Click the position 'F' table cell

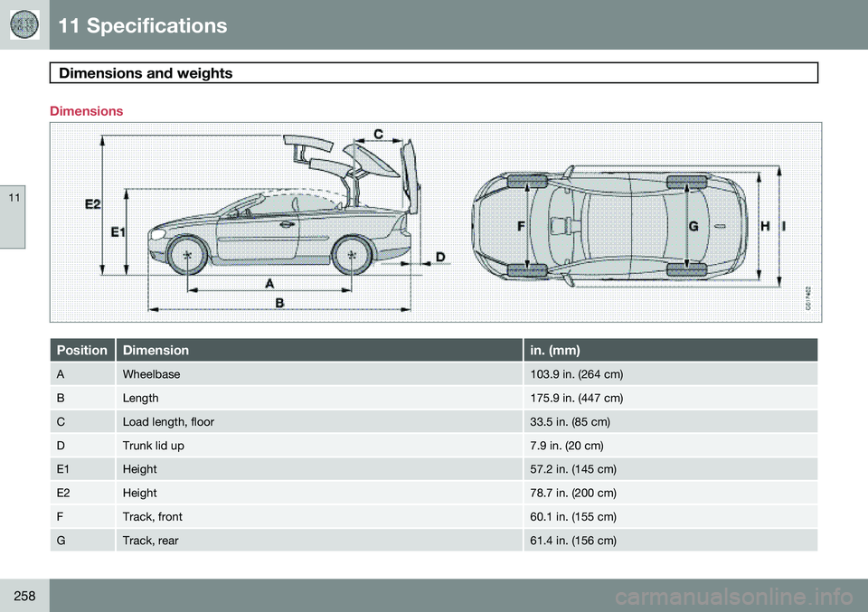(82, 516)
